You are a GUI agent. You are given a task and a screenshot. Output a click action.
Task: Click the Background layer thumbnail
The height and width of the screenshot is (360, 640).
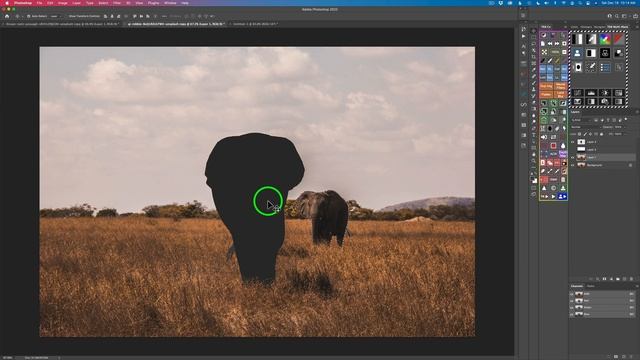(x=581, y=165)
